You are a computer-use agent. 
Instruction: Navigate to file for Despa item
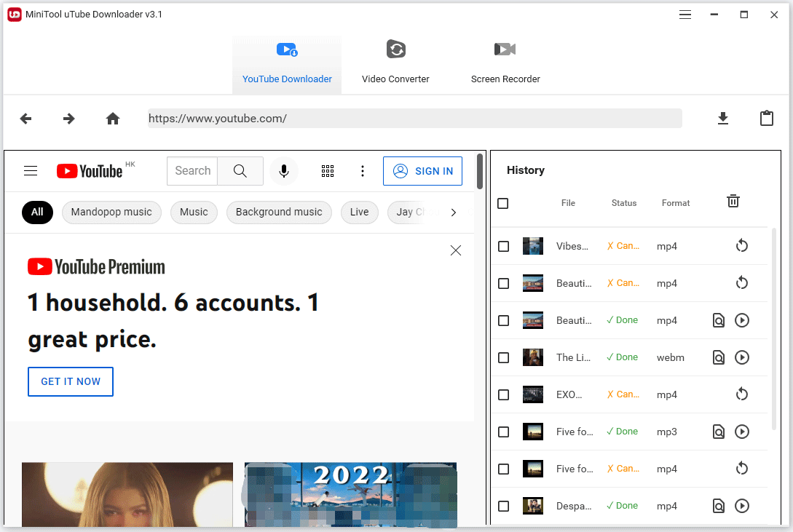718,506
